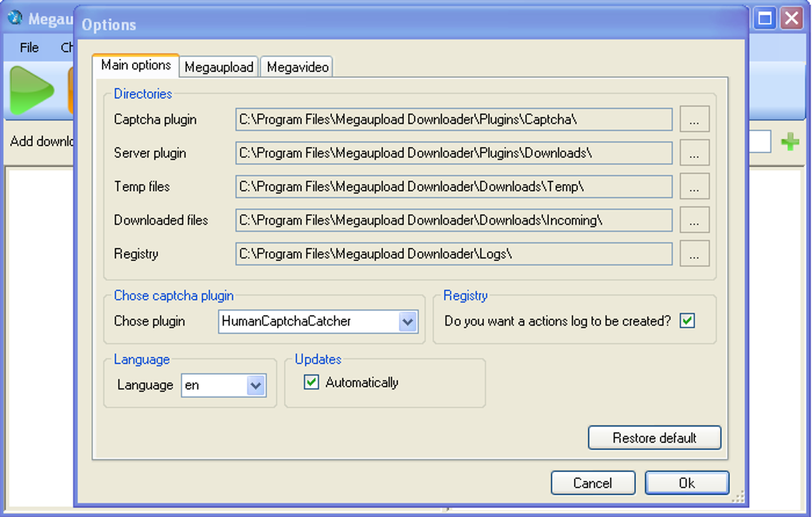This screenshot has width=812, height=517.
Task: Uncheck the actions log checkbox
Action: coord(686,321)
